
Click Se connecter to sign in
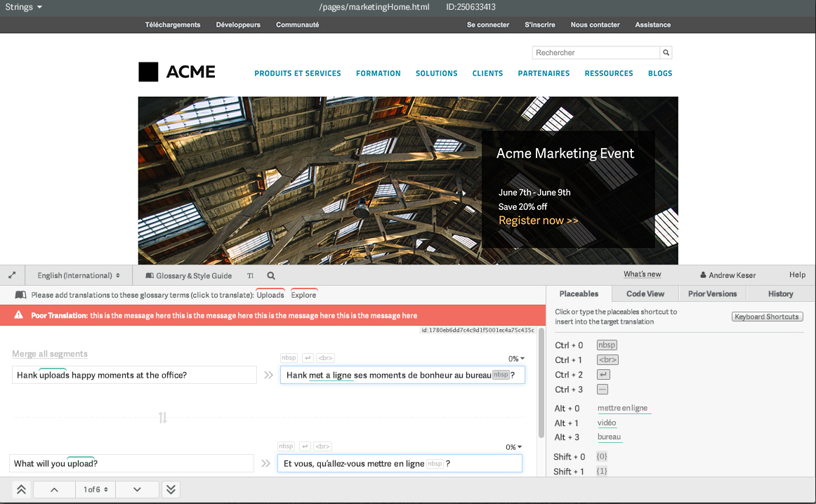(488, 25)
